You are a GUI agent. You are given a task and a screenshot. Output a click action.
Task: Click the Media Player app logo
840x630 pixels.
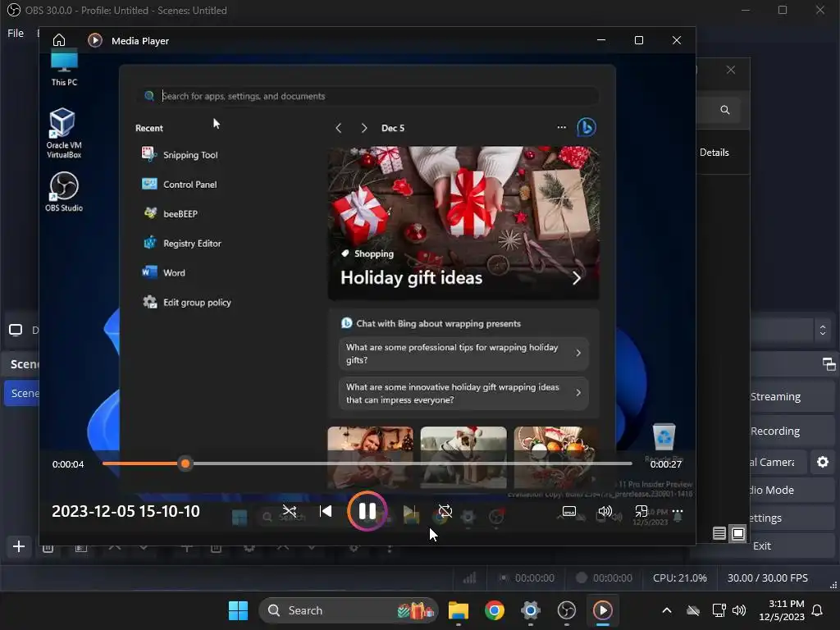tap(95, 41)
